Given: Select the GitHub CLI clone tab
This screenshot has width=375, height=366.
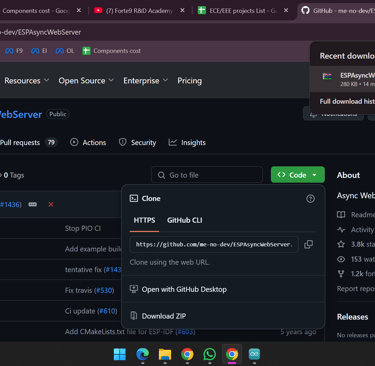Looking at the screenshot, I should click(x=185, y=220).
